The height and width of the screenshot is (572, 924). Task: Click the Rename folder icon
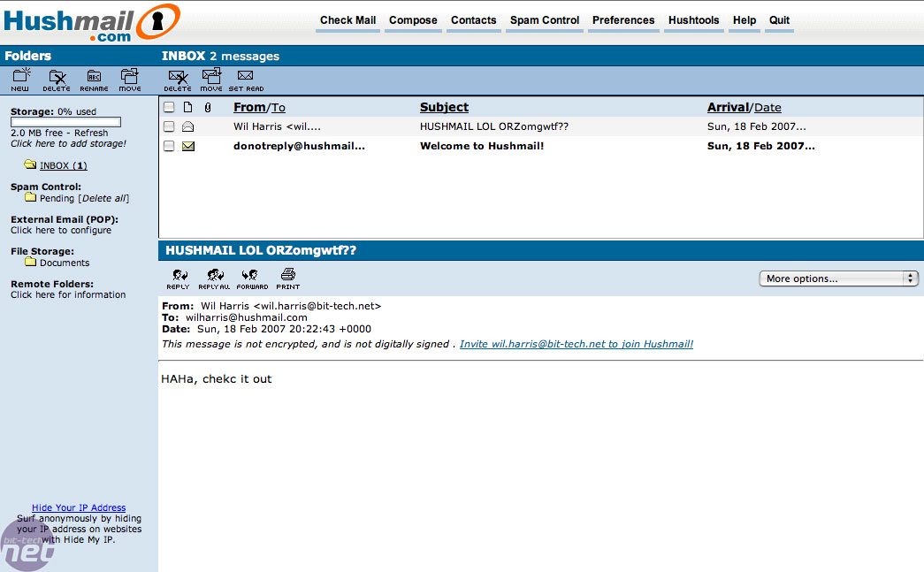click(95, 80)
